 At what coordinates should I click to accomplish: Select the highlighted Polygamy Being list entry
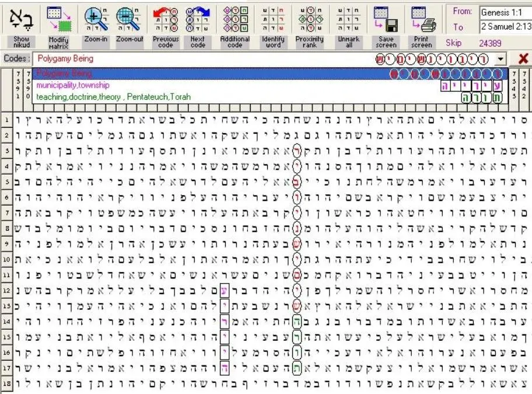pyautogui.click(x=270, y=74)
